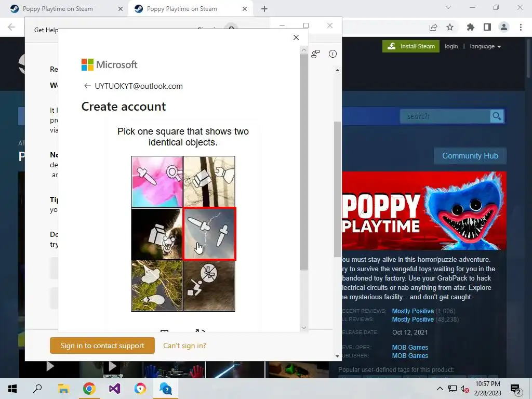Select the brown fur captcha square

209,286
